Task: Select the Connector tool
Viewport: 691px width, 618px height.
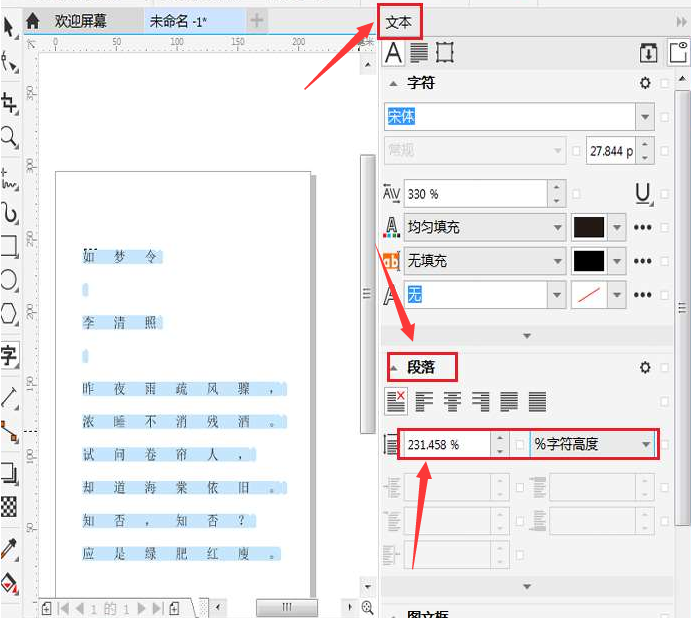Action: [9, 432]
